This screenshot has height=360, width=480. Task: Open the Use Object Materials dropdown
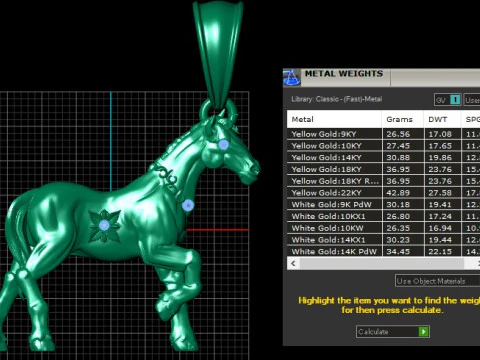437,281
